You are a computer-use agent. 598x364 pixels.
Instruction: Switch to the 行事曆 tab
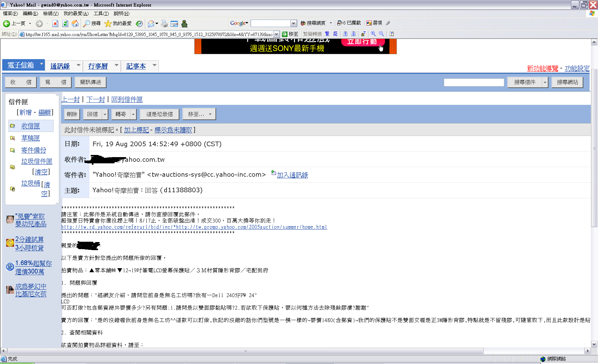coord(98,66)
